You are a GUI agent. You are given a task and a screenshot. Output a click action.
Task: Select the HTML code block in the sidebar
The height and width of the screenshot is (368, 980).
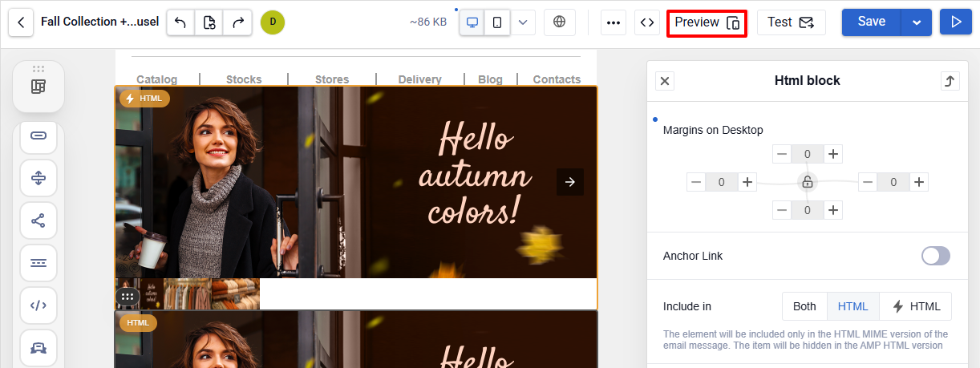[38, 305]
